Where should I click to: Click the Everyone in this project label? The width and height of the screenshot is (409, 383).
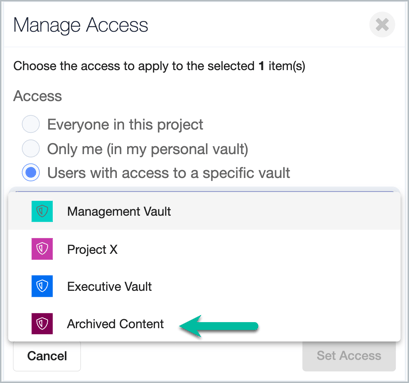tap(125, 125)
